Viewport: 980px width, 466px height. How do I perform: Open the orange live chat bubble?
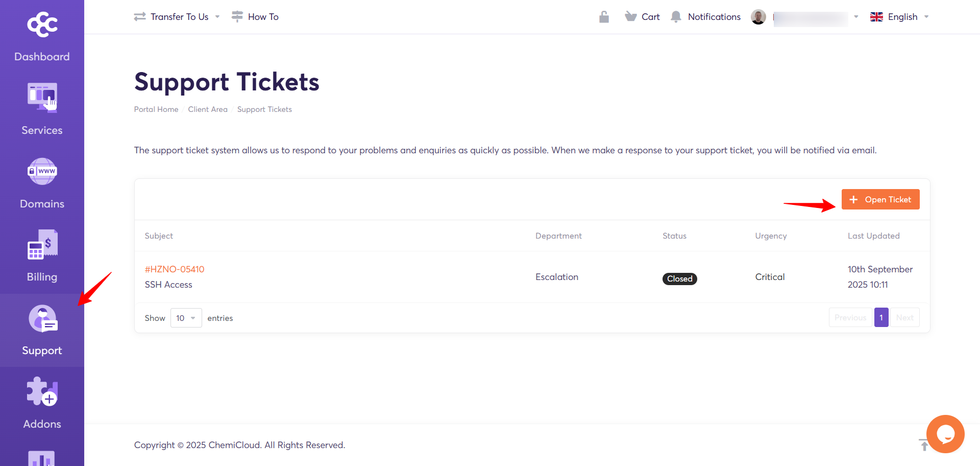[x=945, y=434]
